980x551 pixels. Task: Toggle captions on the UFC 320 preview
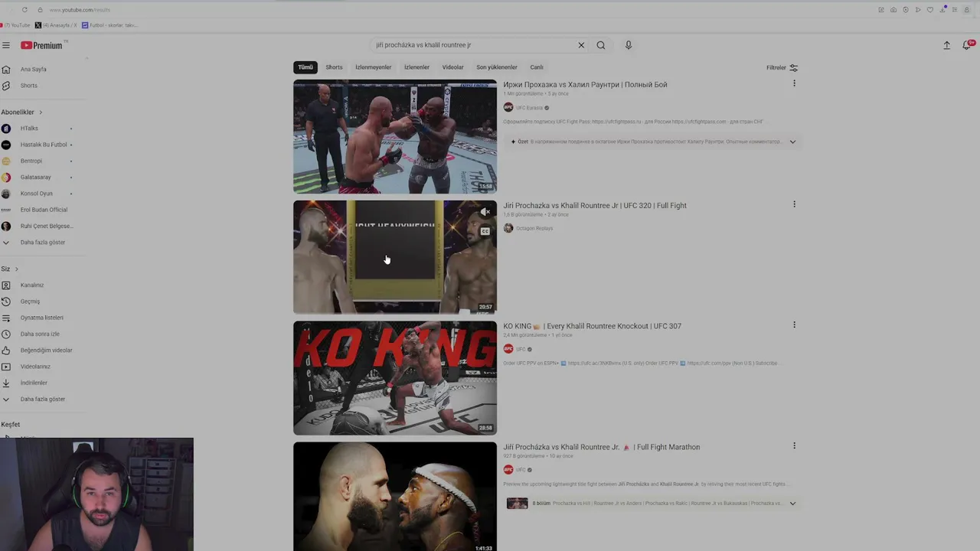(x=485, y=231)
